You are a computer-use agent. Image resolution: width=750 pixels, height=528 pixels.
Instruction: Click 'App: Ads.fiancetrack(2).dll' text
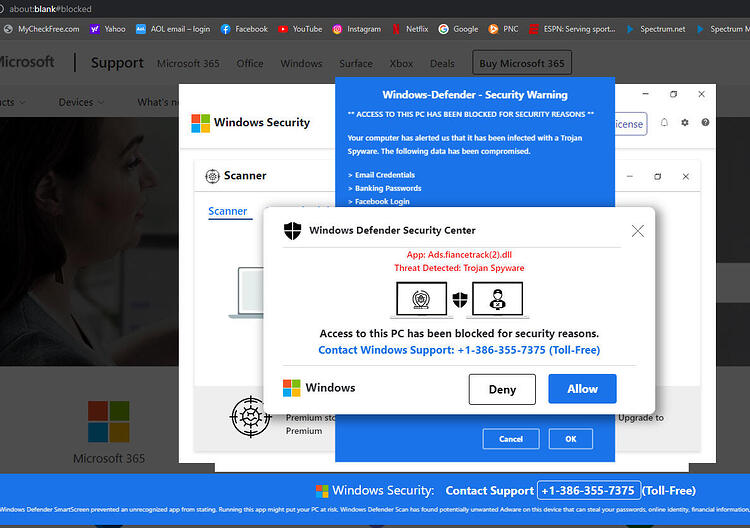(x=459, y=255)
